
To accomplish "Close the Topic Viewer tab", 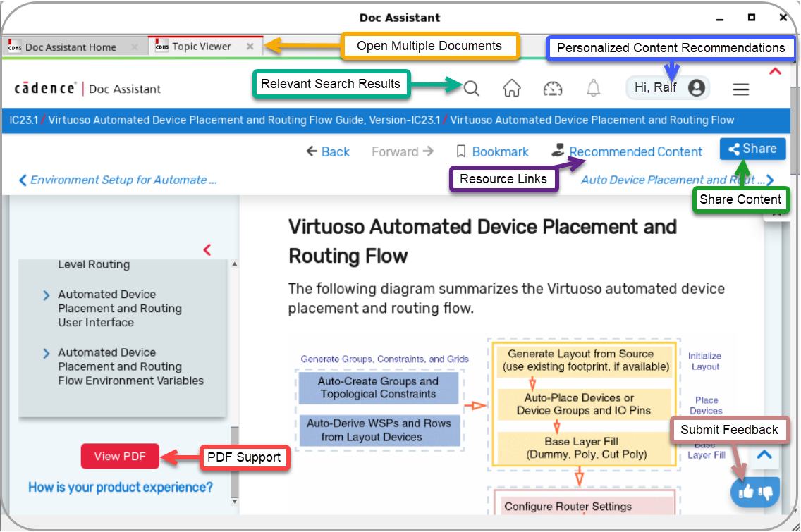I will [250, 47].
